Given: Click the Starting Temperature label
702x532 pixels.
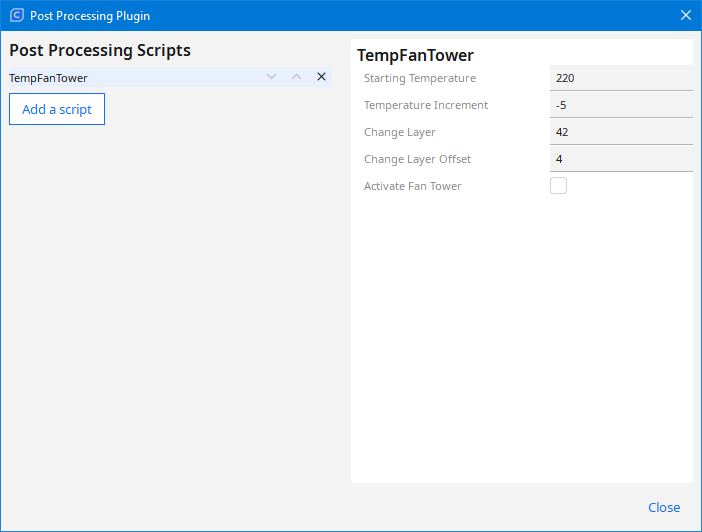Looking at the screenshot, I should [x=420, y=78].
